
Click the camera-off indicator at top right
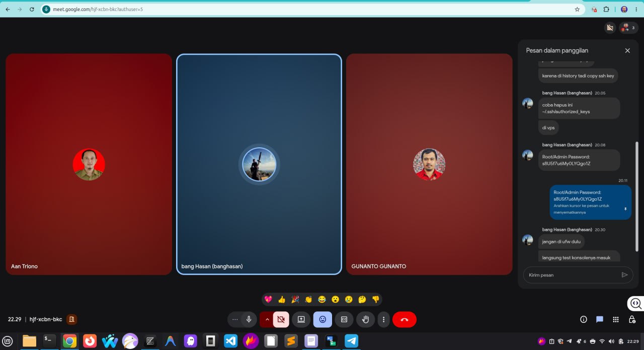click(x=610, y=28)
